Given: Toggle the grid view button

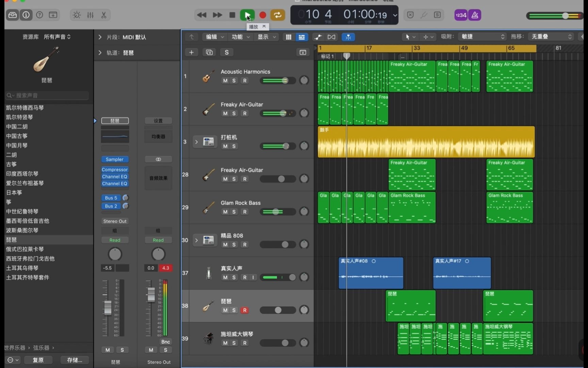Looking at the screenshot, I should [289, 37].
